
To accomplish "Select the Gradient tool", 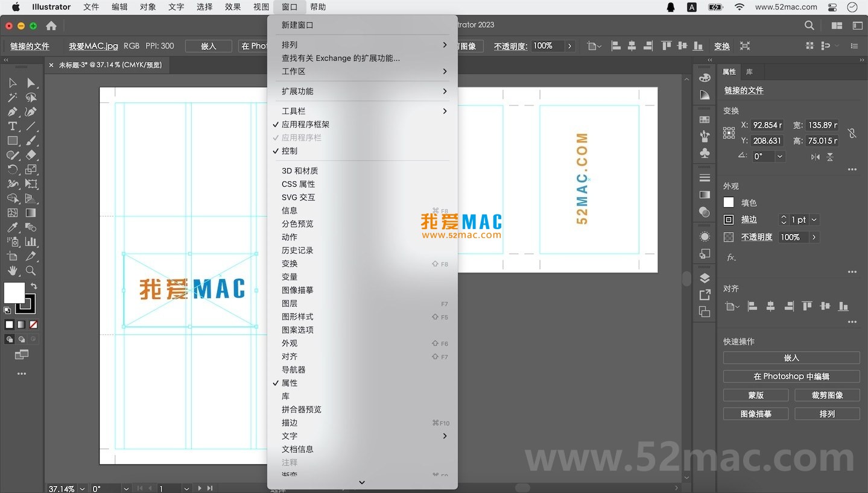I will point(31,213).
